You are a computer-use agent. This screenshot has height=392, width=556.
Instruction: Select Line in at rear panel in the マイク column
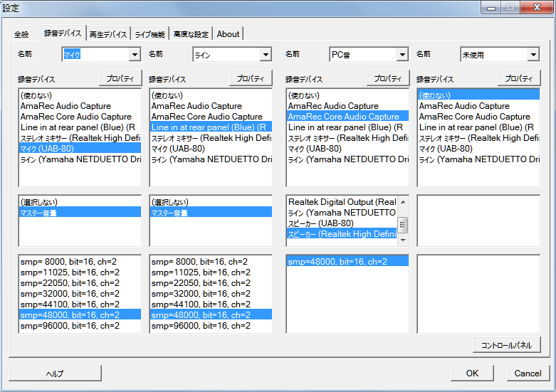pos(80,127)
